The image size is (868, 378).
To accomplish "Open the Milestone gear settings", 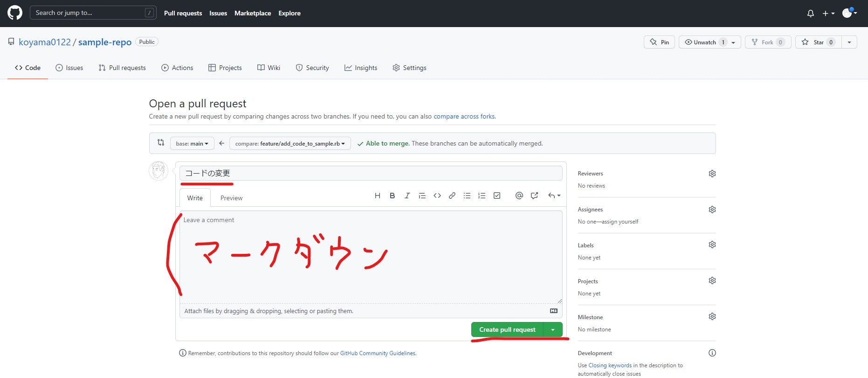I will pyautogui.click(x=712, y=316).
